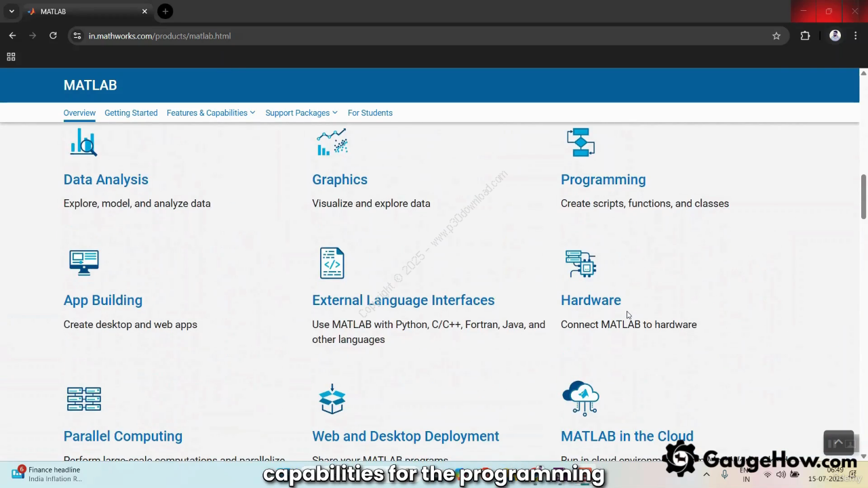
Task: Open the Finance headline news widget
Action: [46, 474]
